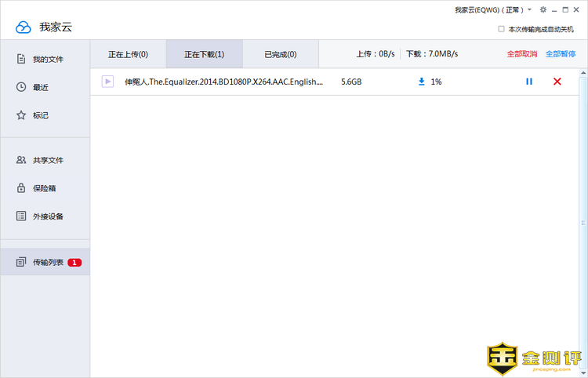Pause the Equalizer download
The image size is (588, 378).
(529, 82)
